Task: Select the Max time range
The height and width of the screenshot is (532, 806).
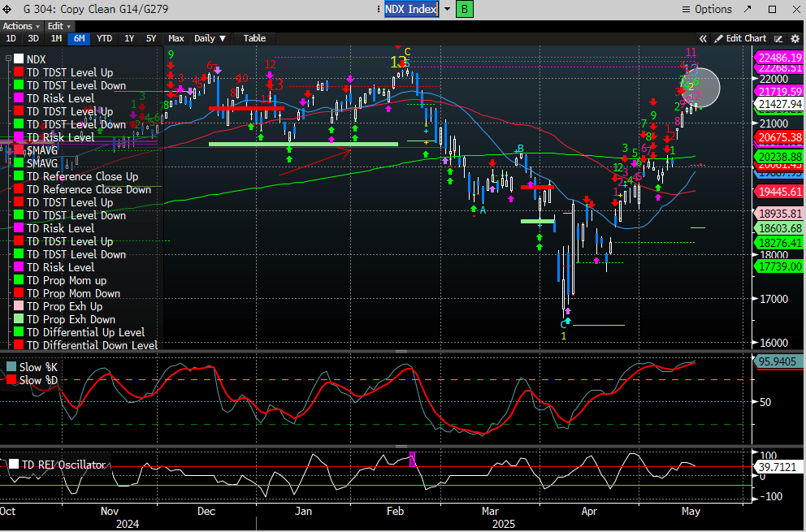Action: click(x=175, y=38)
